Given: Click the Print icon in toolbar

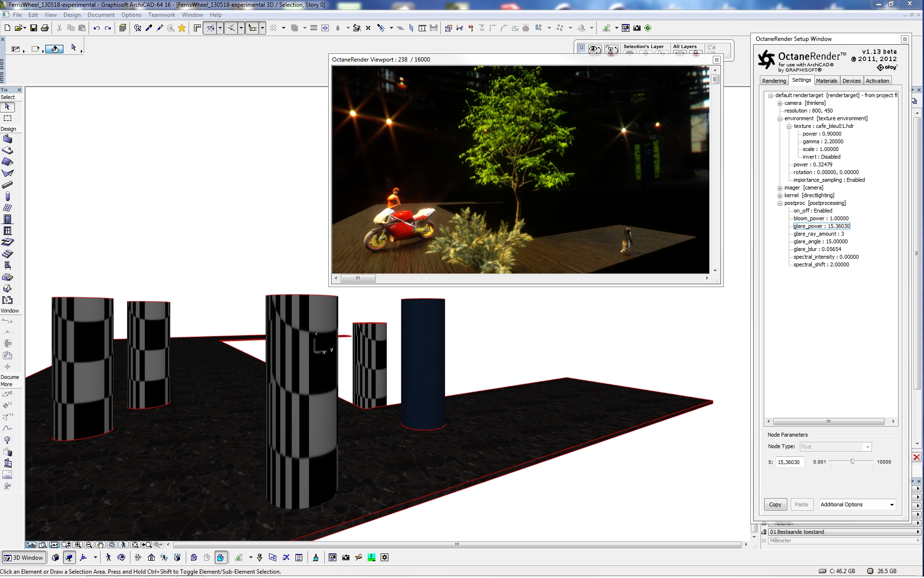Looking at the screenshot, I should [x=45, y=28].
